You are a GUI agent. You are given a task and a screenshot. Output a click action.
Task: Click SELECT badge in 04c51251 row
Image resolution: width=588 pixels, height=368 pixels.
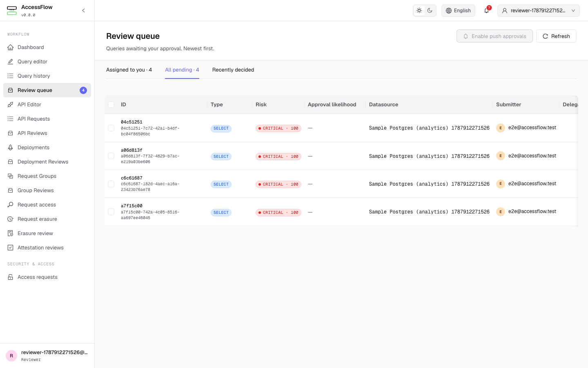(x=221, y=128)
